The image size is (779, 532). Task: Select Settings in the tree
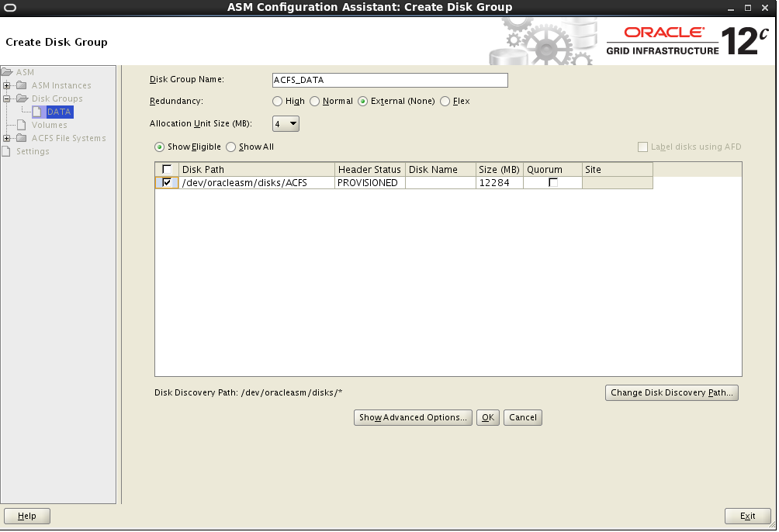(x=33, y=151)
